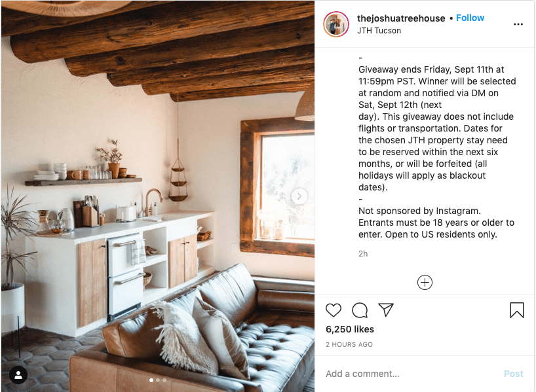Open the JTH Tucson location
Screen dimensions: 536x392
pos(379,31)
